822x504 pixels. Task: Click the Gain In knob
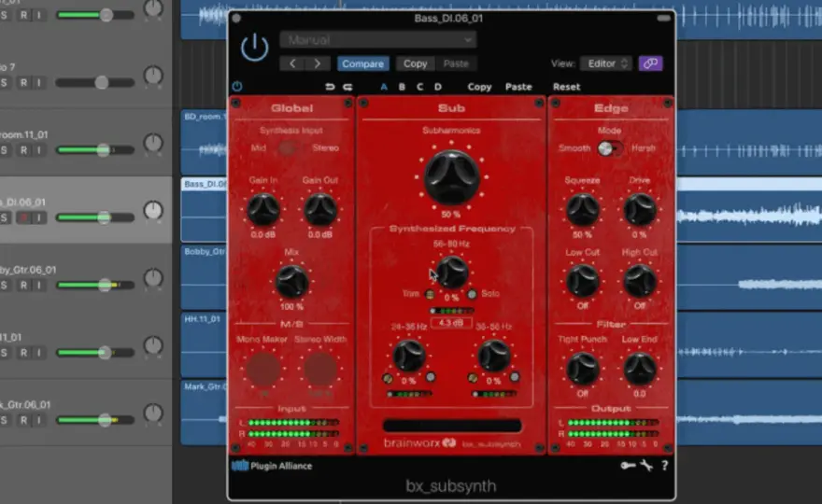click(x=263, y=209)
